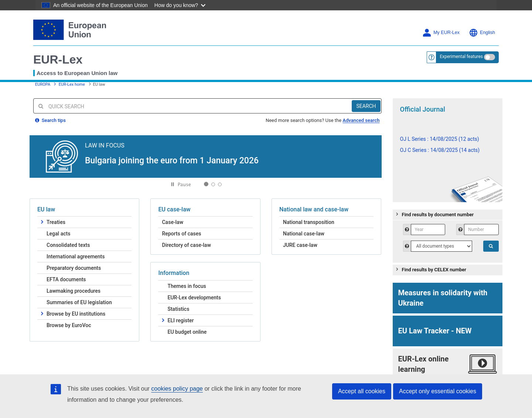Screen dimensions: 532x418
Task: Click the online learning video laptop icon
Action: coord(482,364)
